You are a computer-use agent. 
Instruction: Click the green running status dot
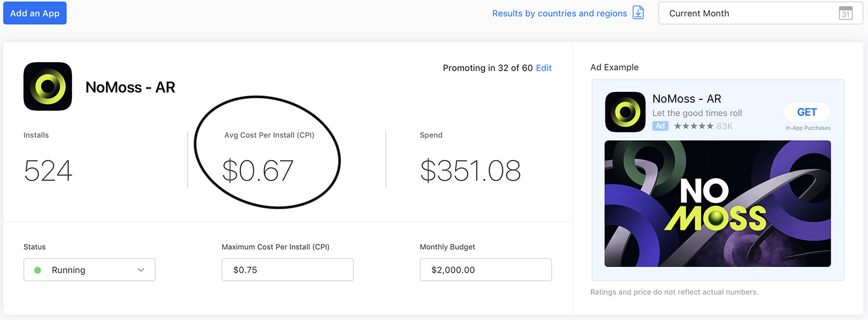click(x=38, y=270)
